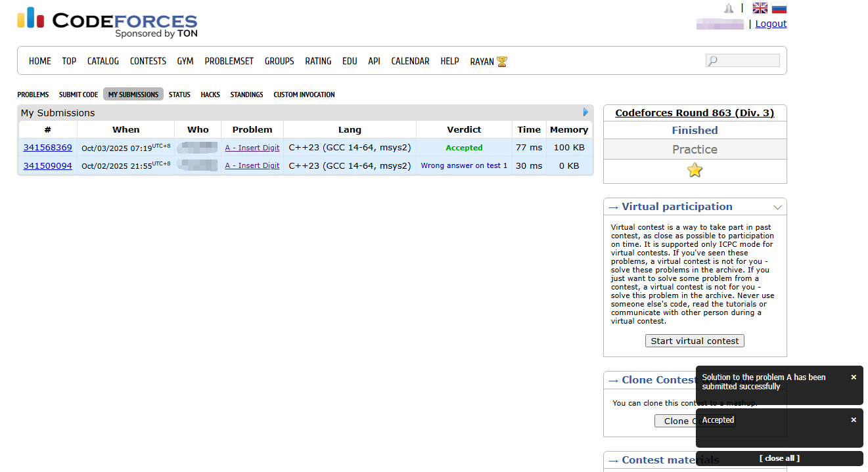
Task: Click the Verdict column header
Action: coord(464,129)
